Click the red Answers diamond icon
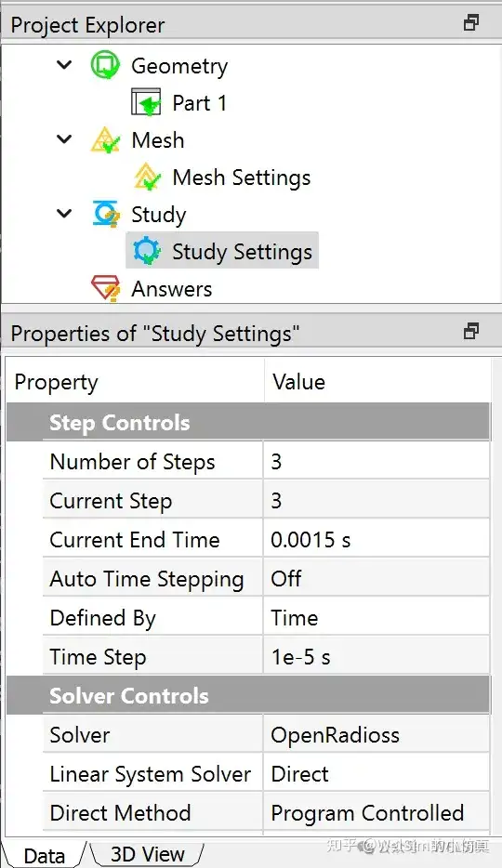The image size is (502, 868). pos(105,288)
